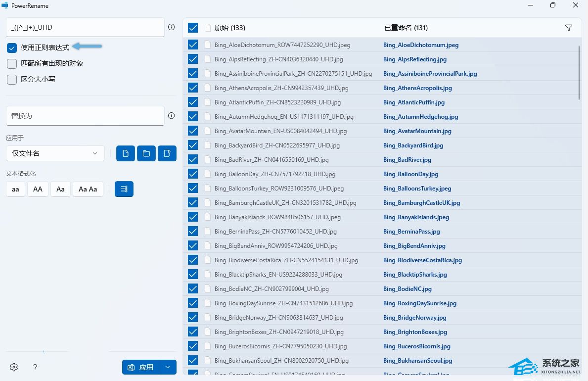The height and width of the screenshot is (381, 588).
Task: Select Bing_AvatarMountain_EN-US0084042494_UHD.jpg original name
Action: (x=280, y=131)
